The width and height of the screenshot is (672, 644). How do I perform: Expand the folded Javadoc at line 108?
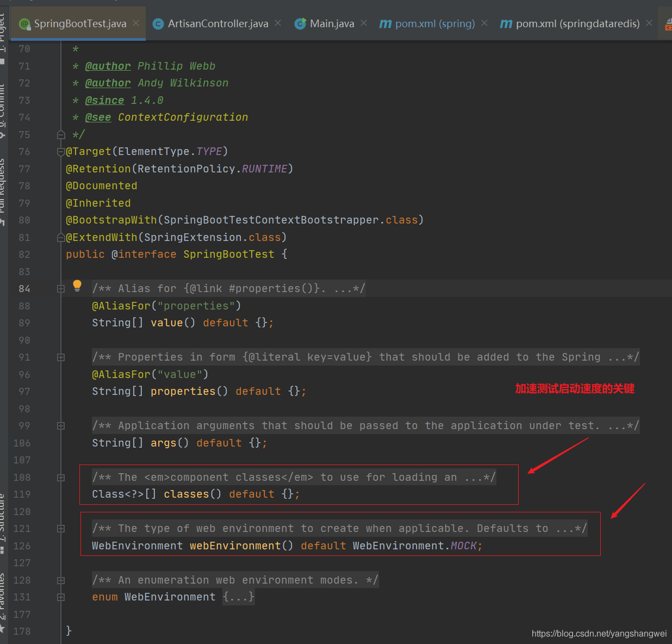[61, 478]
